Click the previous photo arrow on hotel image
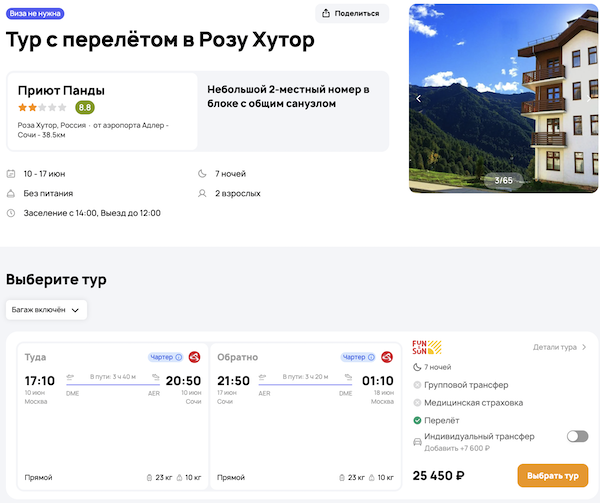The height and width of the screenshot is (503, 600). point(419,98)
